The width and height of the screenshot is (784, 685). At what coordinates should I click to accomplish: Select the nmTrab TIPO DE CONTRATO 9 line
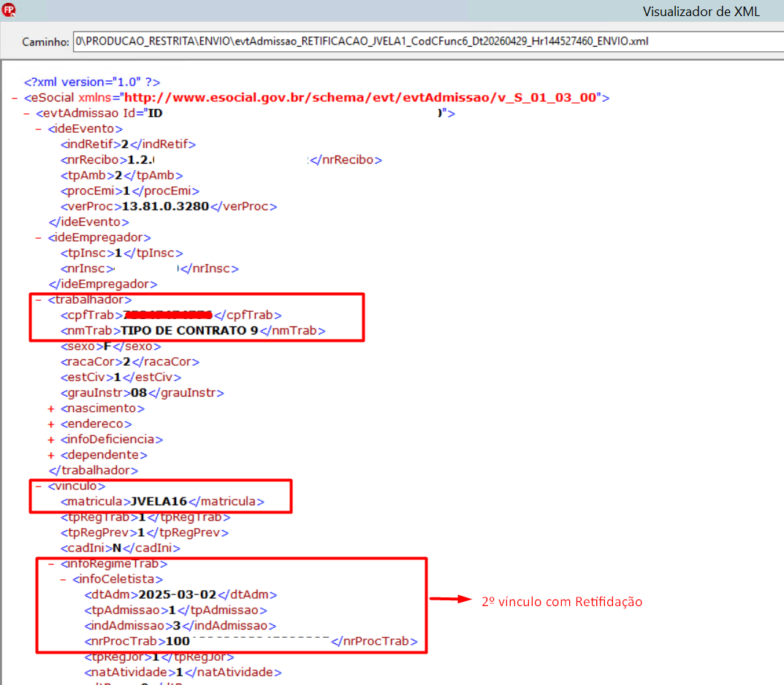point(193,331)
